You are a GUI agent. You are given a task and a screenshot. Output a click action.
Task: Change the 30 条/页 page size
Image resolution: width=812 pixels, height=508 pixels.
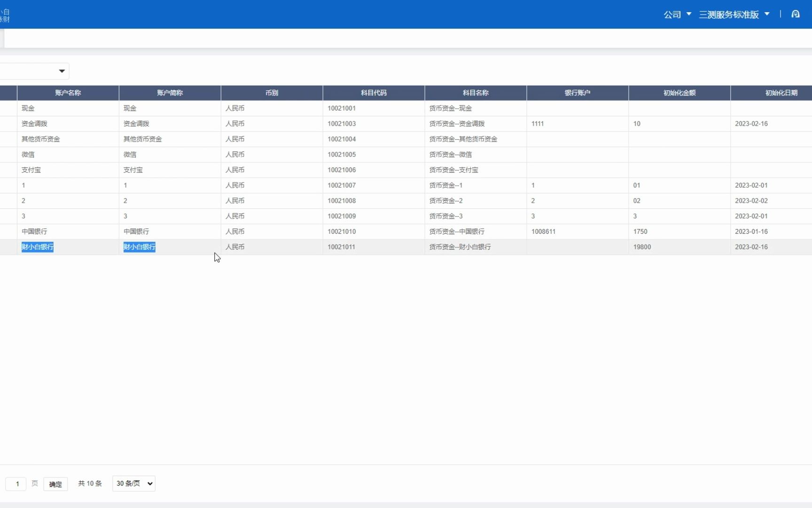coord(134,484)
